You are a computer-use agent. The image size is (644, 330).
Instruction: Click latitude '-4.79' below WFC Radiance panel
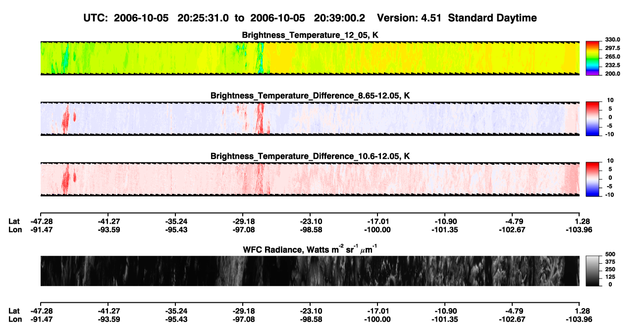point(513,311)
